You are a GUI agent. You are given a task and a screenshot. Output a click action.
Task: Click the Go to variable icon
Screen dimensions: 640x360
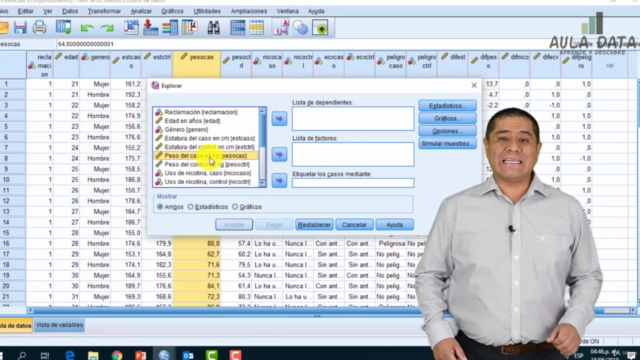click(150, 28)
